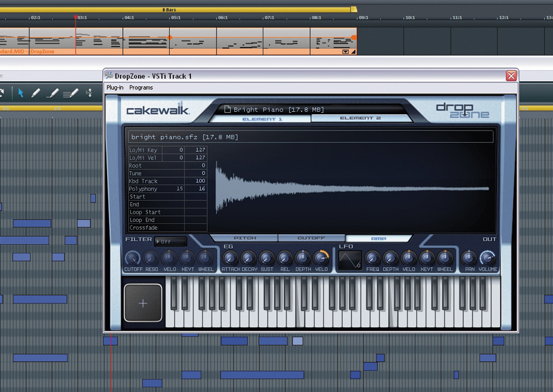The width and height of the screenshot is (553, 392).
Task: Click the filter Cutoff knob
Action: pyautogui.click(x=132, y=258)
